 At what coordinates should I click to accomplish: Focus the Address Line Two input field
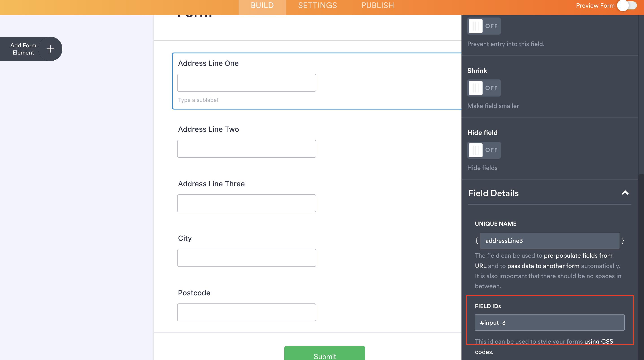tap(246, 149)
